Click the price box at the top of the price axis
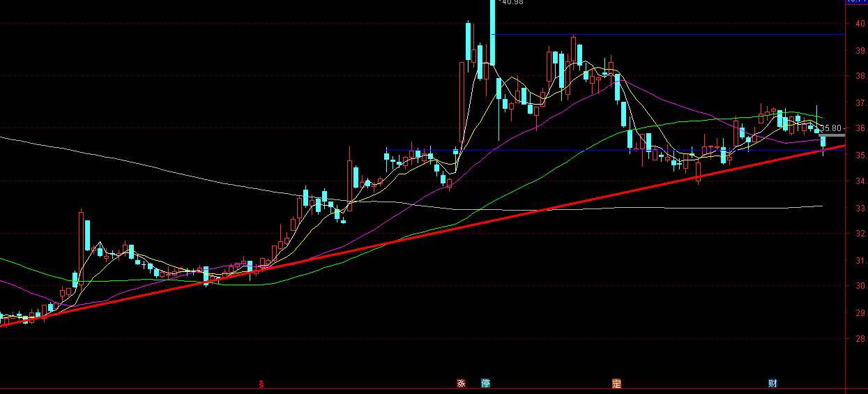The height and width of the screenshot is (394, 868). click(x=856, y=2)
